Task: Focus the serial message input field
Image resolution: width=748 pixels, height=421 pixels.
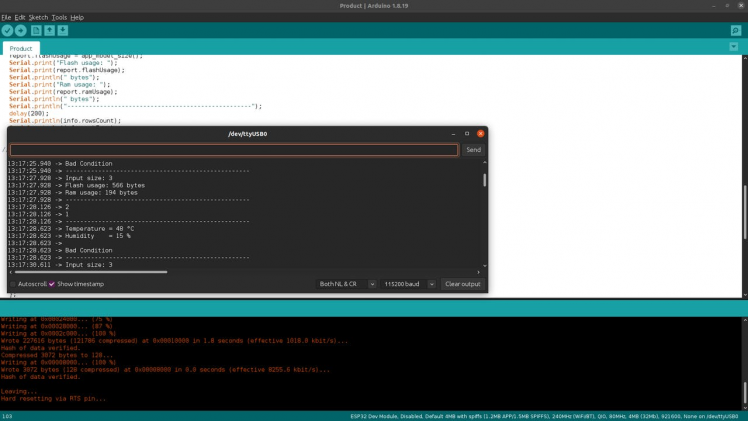Action: tap(234, 150)
